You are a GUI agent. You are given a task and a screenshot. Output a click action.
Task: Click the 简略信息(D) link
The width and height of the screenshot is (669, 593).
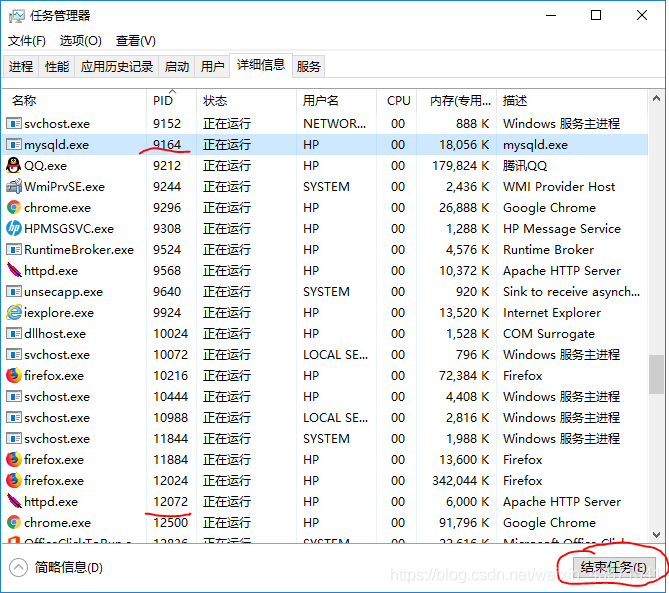point(69,567)
